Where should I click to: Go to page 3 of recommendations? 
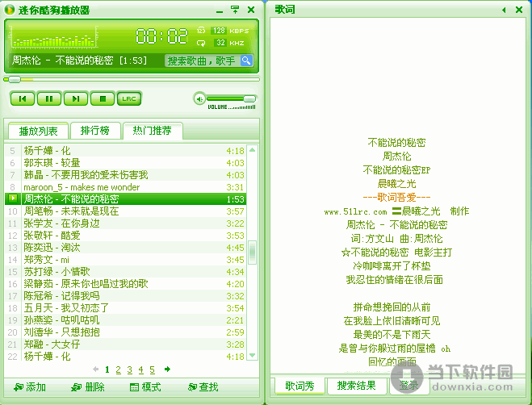[129, 370]
